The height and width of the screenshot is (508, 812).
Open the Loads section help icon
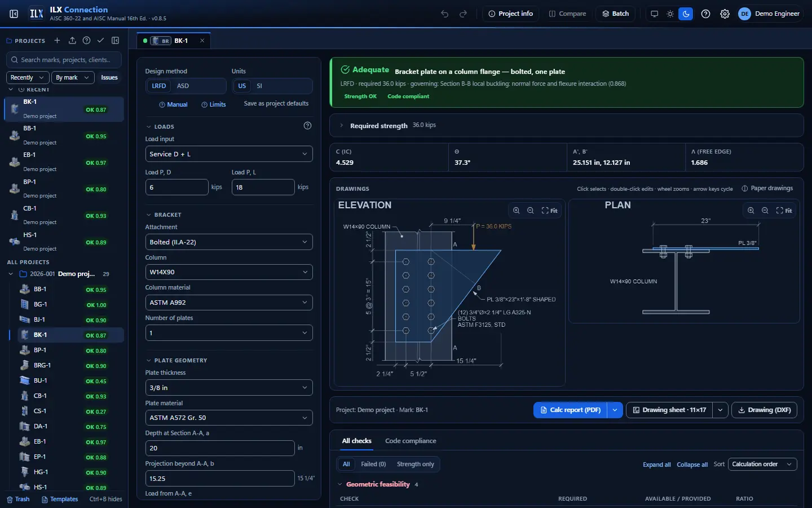[x=307, y=126]
